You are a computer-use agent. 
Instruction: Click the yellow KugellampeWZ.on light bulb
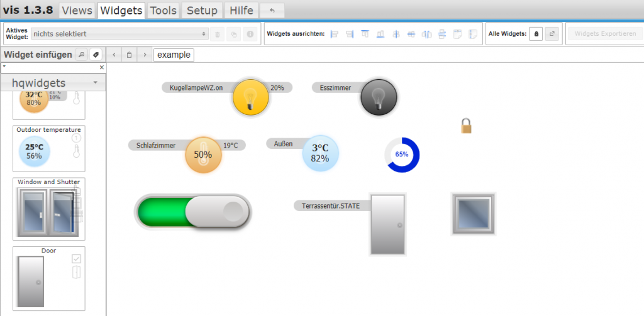[250, 97]
